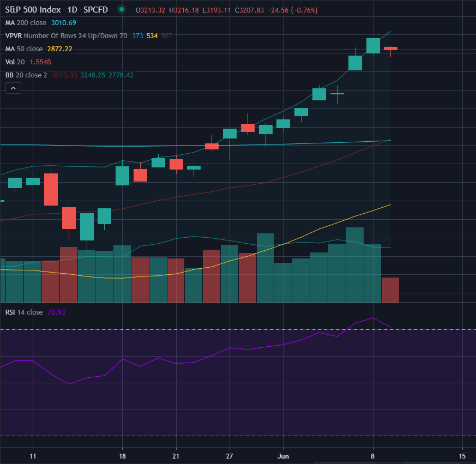The width and height of the screenshot is (476, 464).
Task: Click the open price value O3213.32
Action: coord(150,10)
